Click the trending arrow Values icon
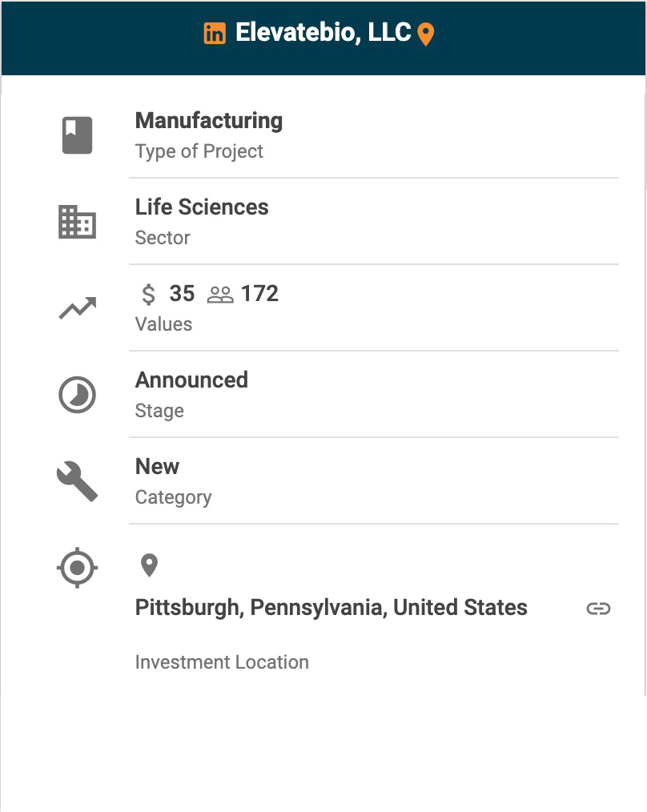 click(78, 308)
